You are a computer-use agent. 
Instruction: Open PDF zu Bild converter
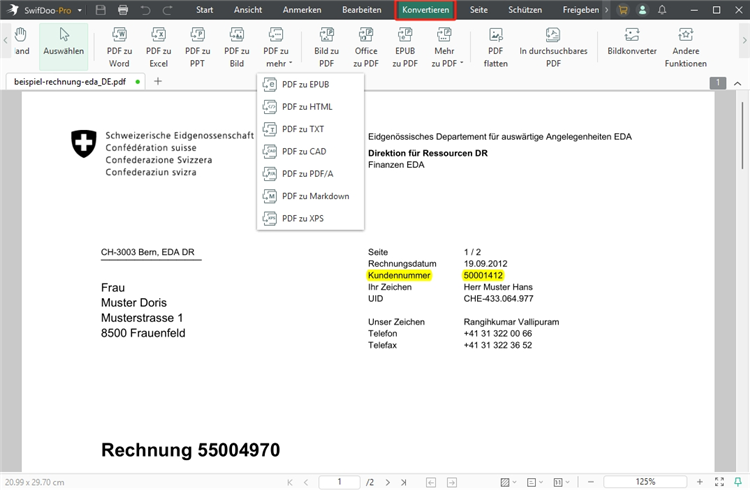tap(237, 47)
